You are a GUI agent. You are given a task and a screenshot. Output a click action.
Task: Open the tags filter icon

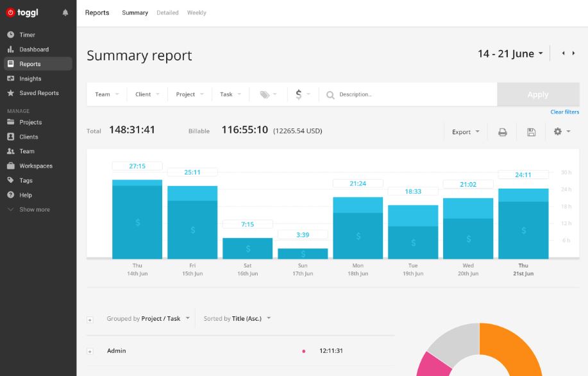pos(268,94)
